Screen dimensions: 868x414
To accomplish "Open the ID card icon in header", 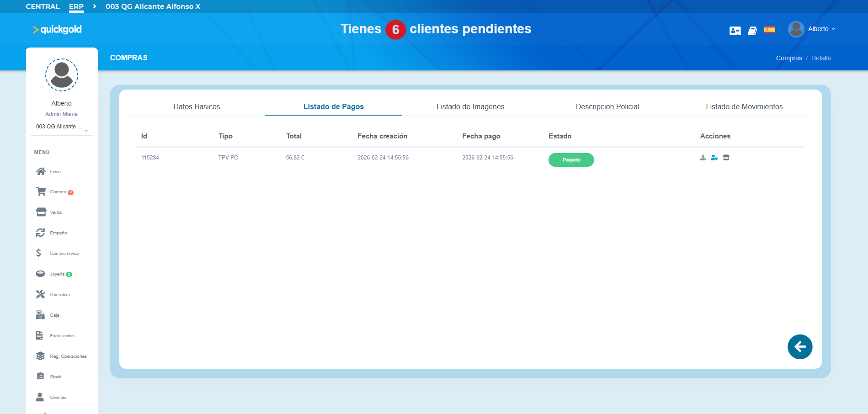I will 735,31.
